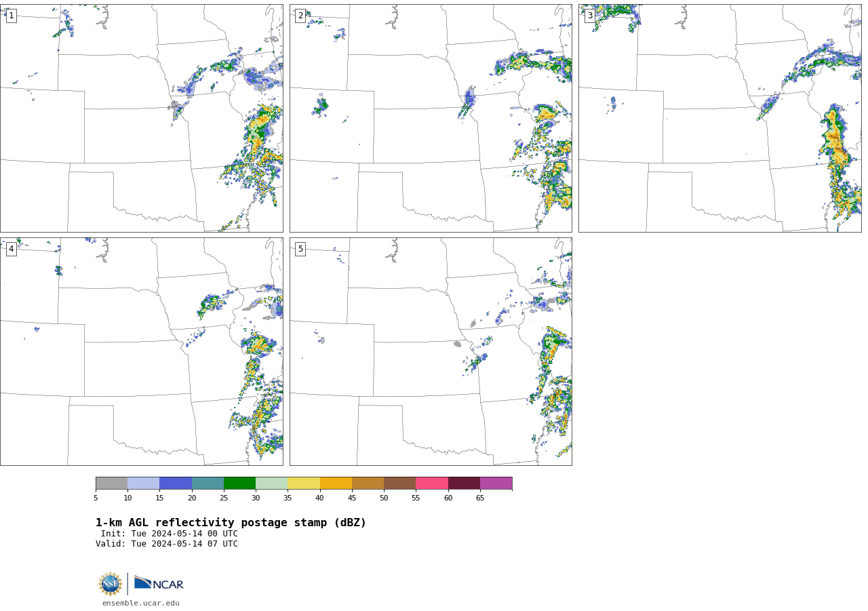This screenshot has height=611, width=868.
Task: Open ensemble member 4 reflectivity map
Action: 141,351
